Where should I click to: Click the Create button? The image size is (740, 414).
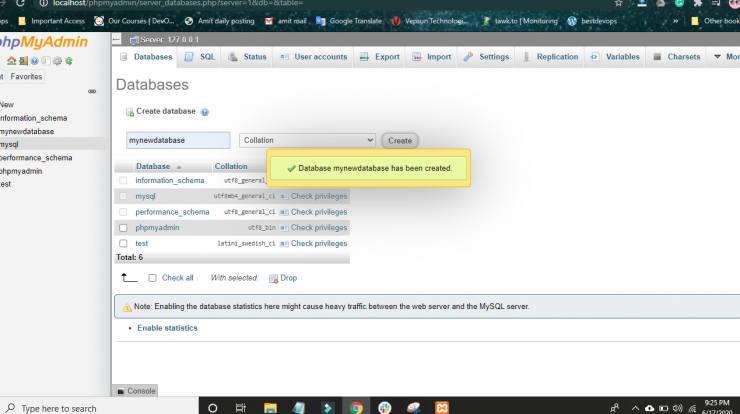click(400, 141)
